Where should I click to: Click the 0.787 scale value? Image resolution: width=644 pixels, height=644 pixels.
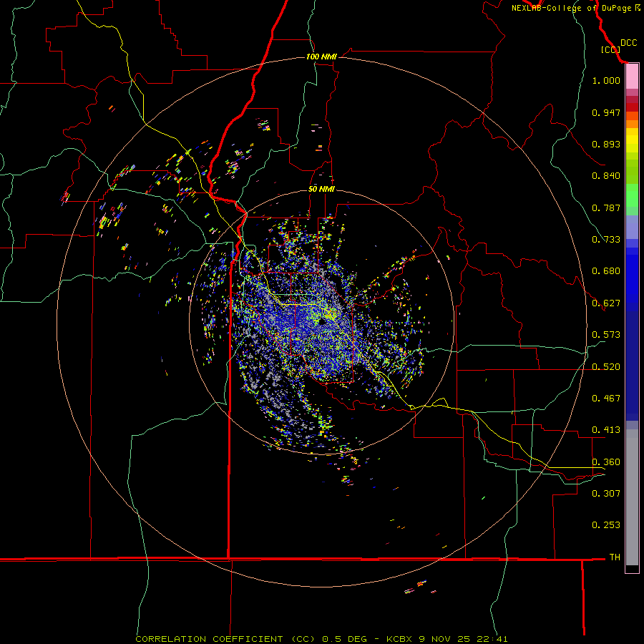click(x=606, y=208)
